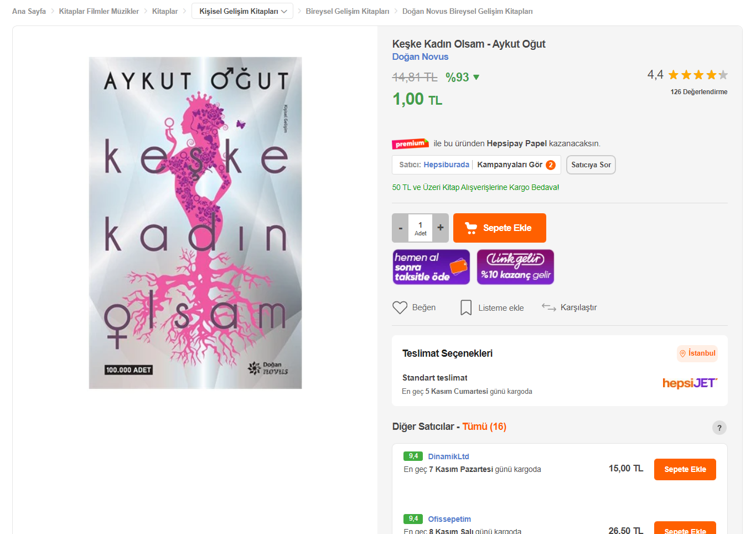Click the İstanbul location pin badge
756x534 pixels.
click(x=697, y=353)
